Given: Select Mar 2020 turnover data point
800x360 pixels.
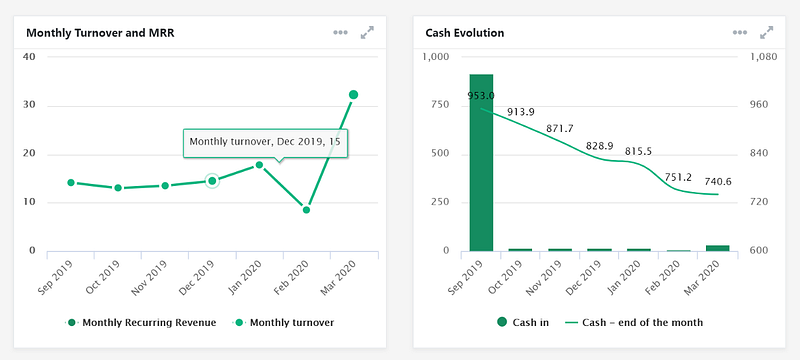Looking at the screenshot, I should click(354, 94).
